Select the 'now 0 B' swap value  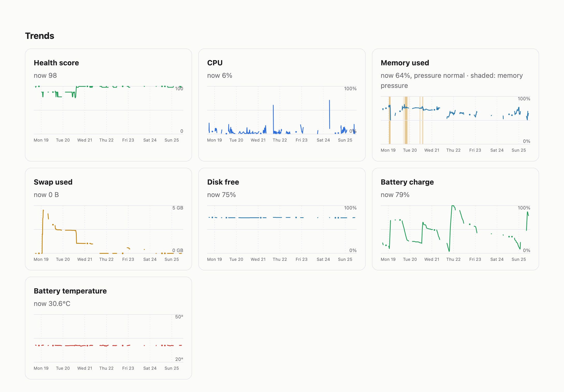(x=46, y=195)
